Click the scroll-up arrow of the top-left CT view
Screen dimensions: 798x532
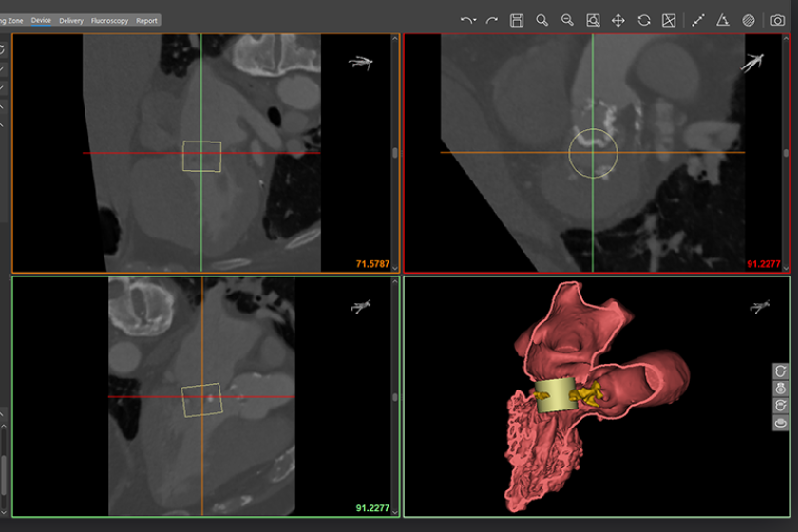[x=395, y=39]
